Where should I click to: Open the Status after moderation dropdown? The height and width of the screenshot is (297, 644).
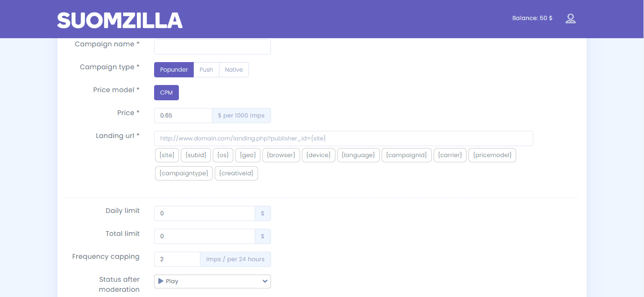pyautogui.click(x=212, y=281)
